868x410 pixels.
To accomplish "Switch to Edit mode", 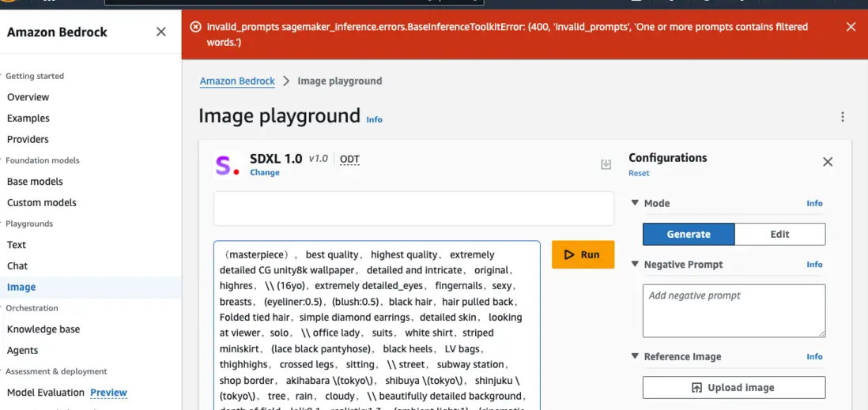I will click(x=779, y=235).
